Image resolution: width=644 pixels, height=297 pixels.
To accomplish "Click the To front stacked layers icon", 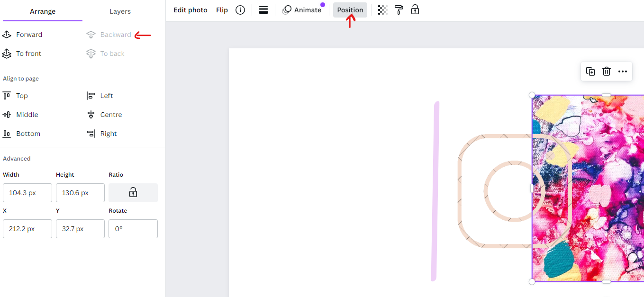I will 7,54.
